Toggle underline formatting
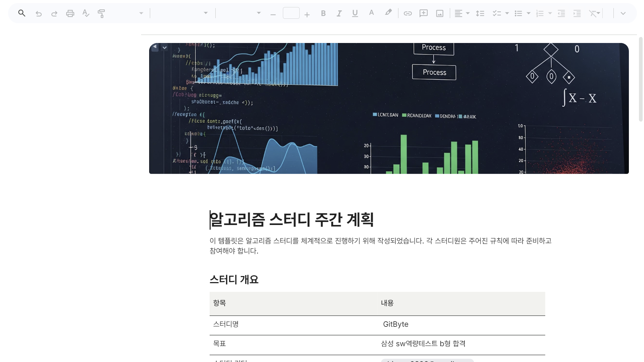The width and height of the screenshot is (644, 362). pos(355,13)
